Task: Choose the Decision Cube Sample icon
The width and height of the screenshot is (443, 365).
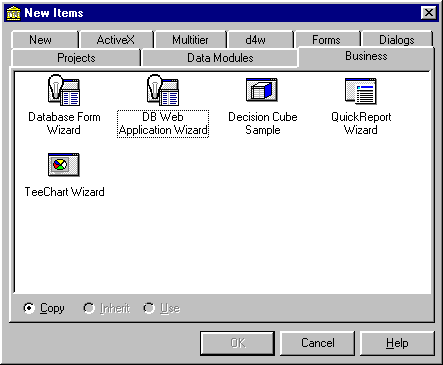Action: pyautogui.click(x=262, y=90)
